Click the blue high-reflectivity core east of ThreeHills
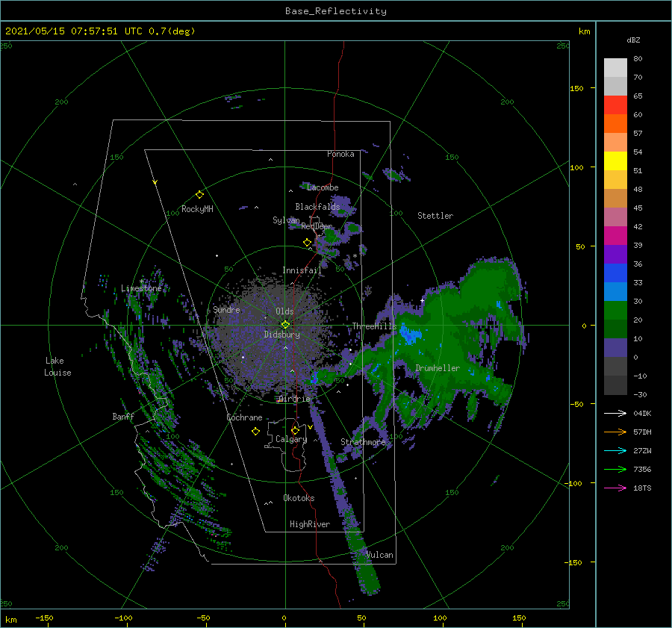Image resolution: width=672 pixels, height=628 pixels. coord(410,335)
